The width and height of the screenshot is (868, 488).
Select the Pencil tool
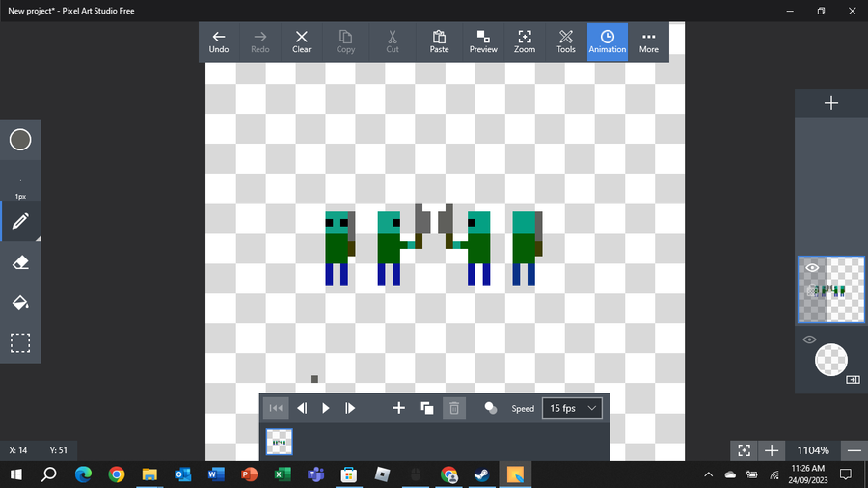point(20,221)
